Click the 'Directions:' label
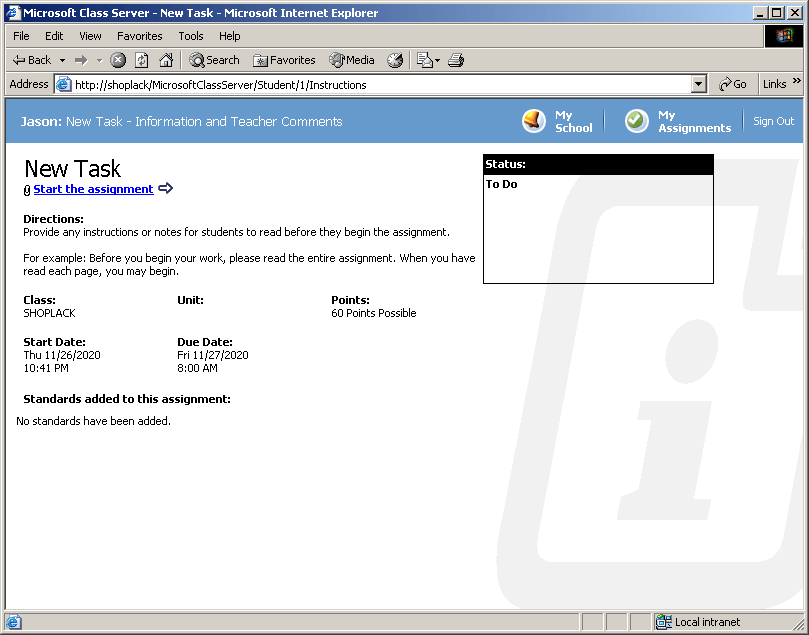This screenshot has height=635, width=809. pos(53,219)
